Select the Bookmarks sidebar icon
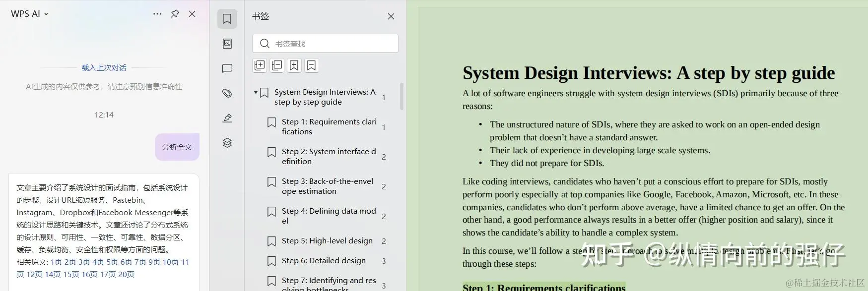The height and width of the screenshot is (291, 868). pos(227,19)
